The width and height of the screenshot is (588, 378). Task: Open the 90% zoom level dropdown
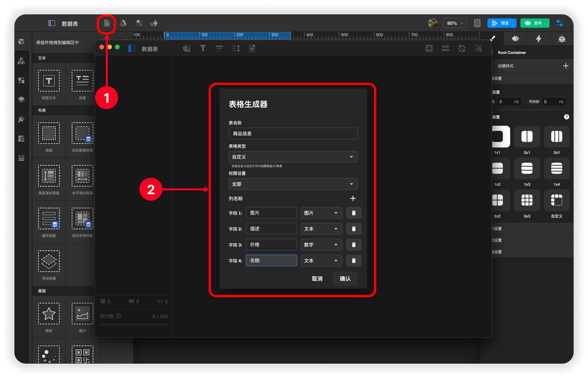(455, 23)
